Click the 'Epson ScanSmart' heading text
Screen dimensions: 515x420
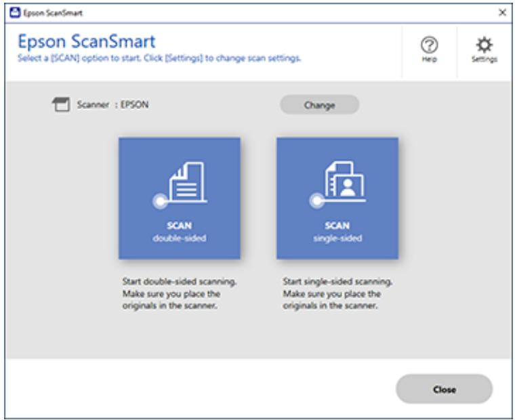tap(87, 41)
